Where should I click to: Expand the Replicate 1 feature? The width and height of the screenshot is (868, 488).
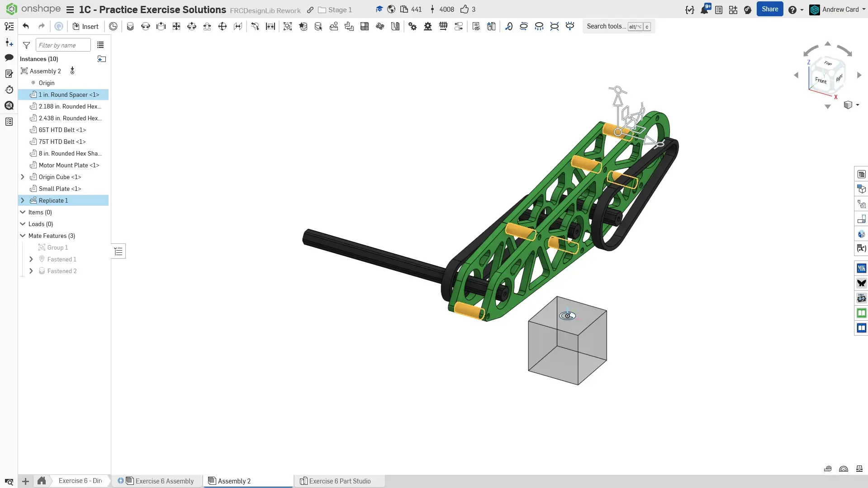(23, 200)
